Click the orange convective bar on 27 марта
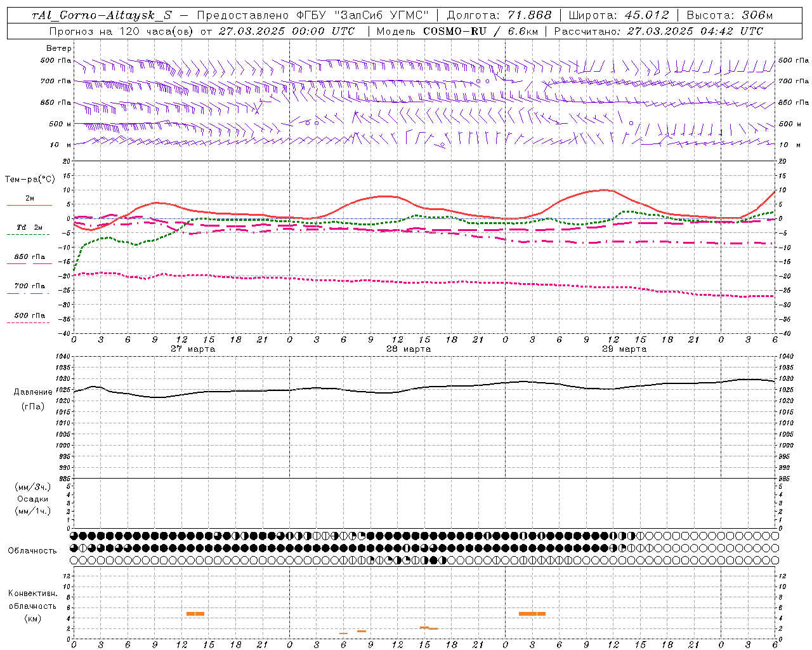 tap(195, 613)
